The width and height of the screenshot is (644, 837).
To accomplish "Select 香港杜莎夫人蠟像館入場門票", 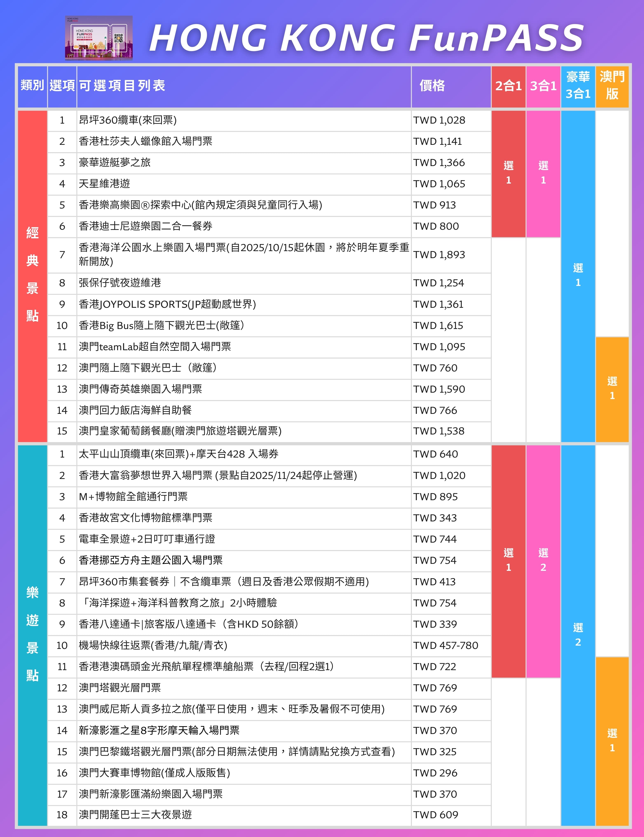I will pyautogui.click(x=146, y=141).
